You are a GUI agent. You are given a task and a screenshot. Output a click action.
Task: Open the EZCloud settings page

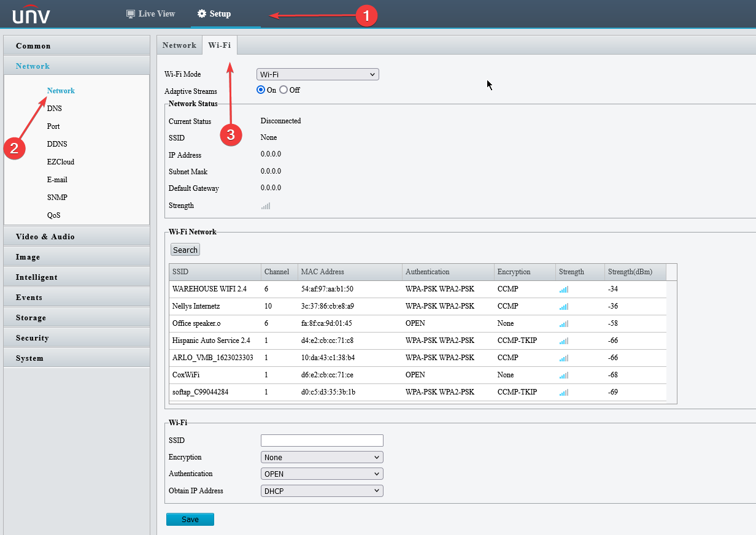[60, 162]
